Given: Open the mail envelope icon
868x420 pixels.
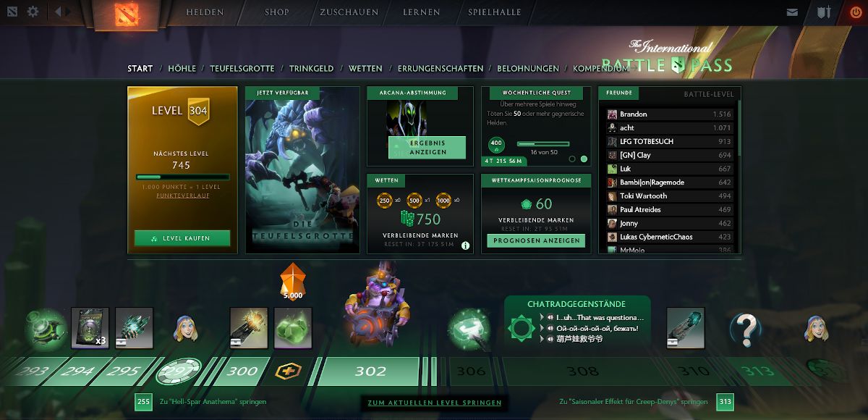Looking at the screenshot, I should [793, 12].
